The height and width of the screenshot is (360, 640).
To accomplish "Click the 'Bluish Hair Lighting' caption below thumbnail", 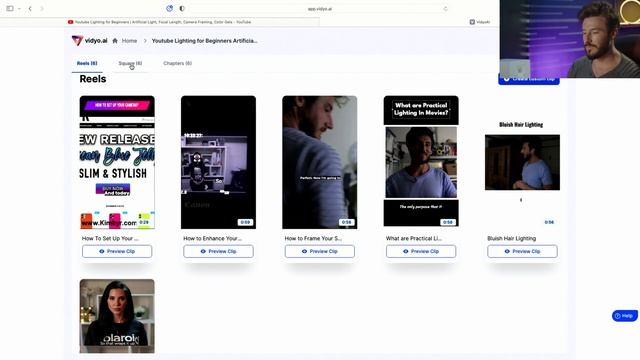I will (x=511, y=238).
